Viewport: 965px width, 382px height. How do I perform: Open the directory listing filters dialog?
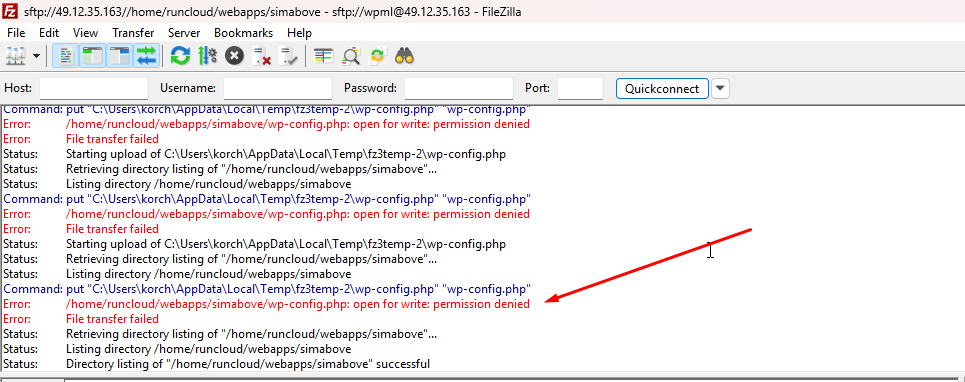(x=323, y=57)
